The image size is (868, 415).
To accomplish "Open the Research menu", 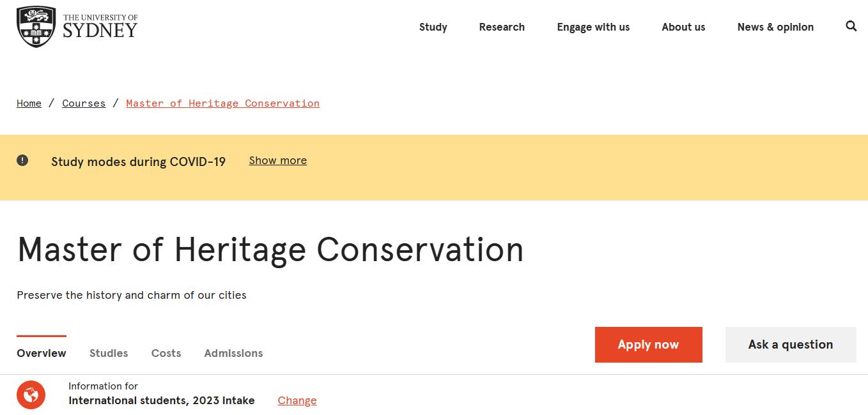I will (x=502, y=27).
